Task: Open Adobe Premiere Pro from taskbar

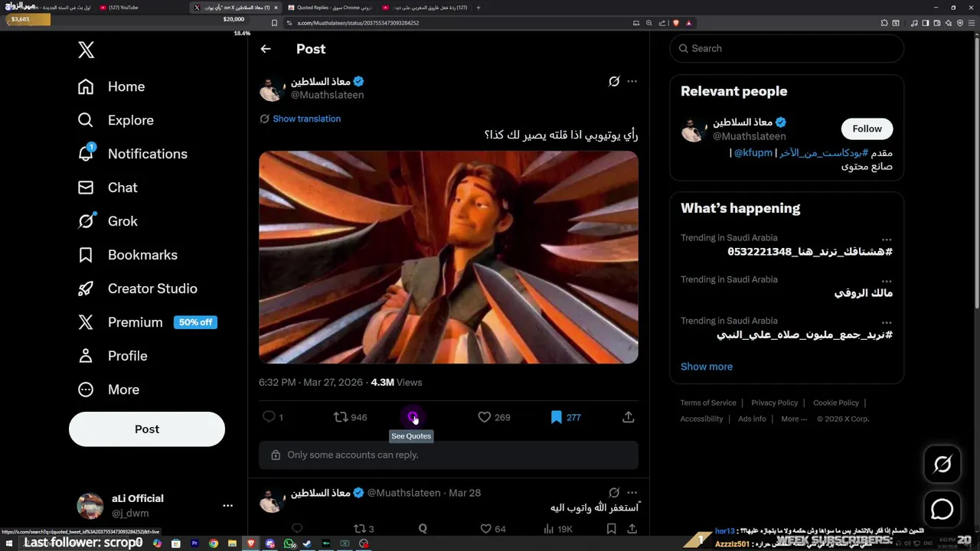Action: pos(195,543)
